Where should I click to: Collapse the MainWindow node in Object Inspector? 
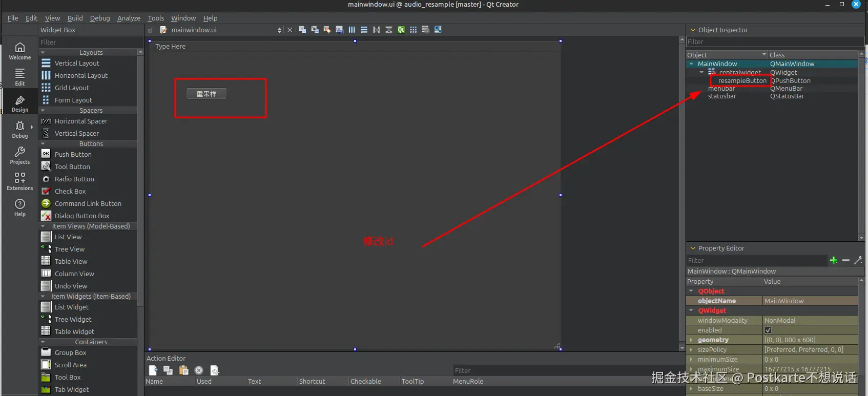point(691,64)
